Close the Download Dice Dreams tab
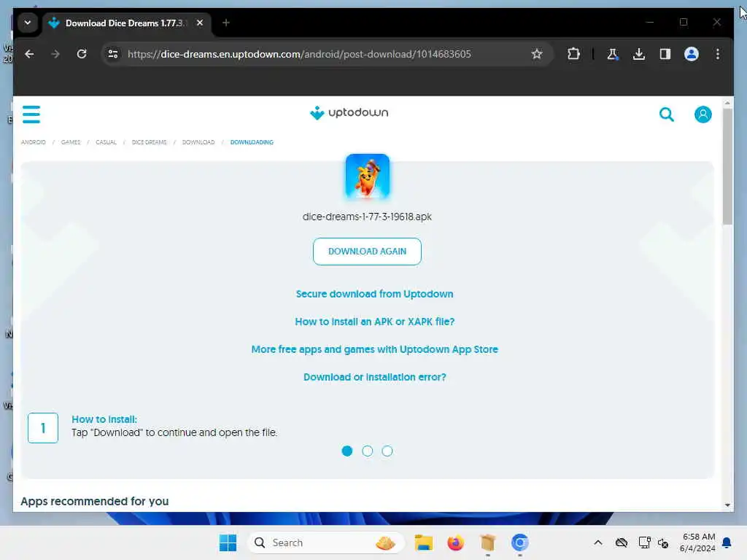 (x=200, y=23)
